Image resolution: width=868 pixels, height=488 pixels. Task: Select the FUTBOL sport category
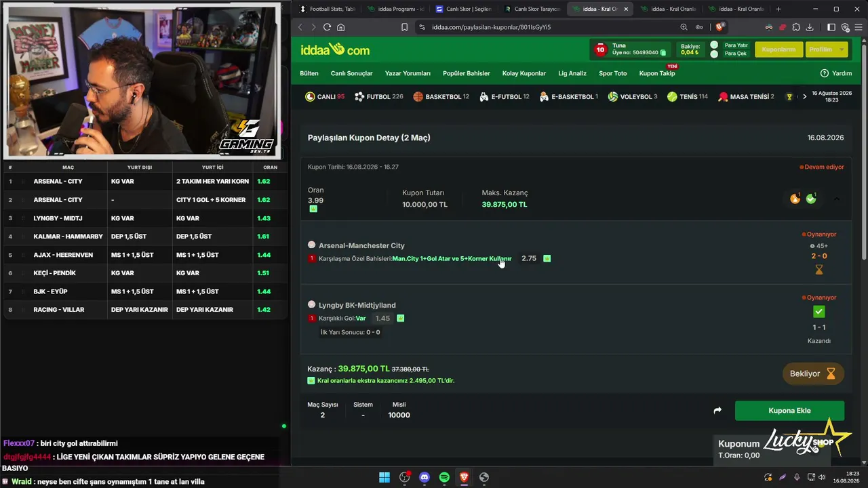coord(378,96)
